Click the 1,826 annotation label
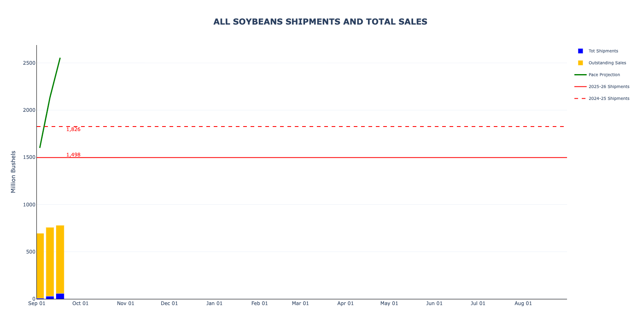 tap(73, 129)
